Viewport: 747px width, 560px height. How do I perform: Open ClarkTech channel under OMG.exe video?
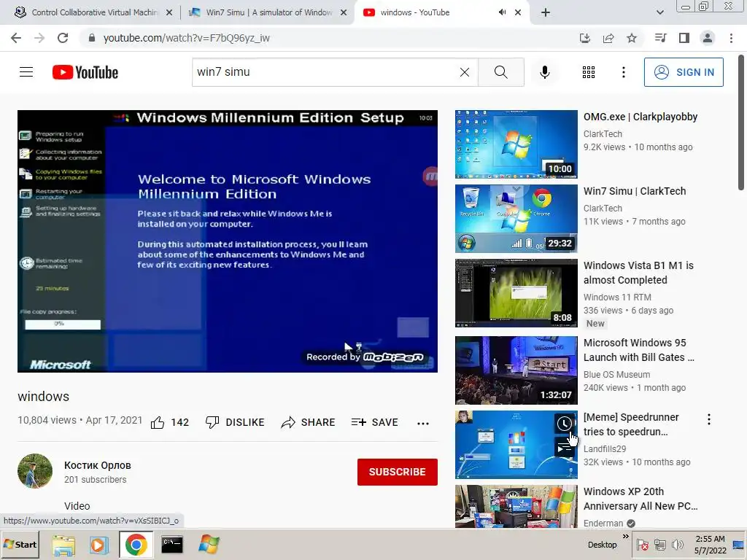point(603,134)
